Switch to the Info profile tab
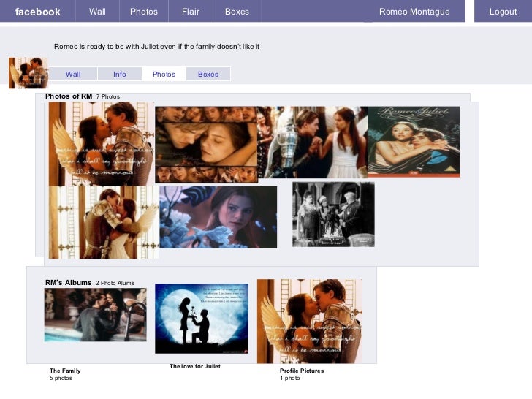The image size is (532, 399). (x=119, y=74)
